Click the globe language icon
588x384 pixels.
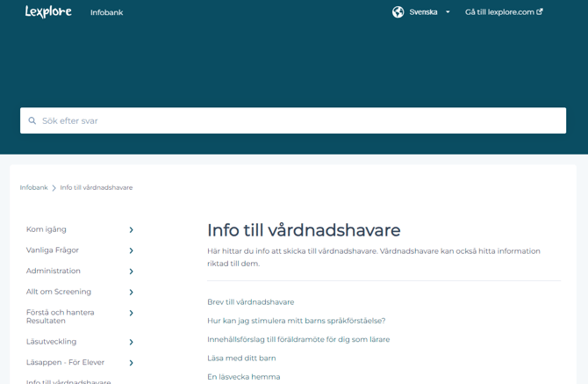click(x=398, y=12)
